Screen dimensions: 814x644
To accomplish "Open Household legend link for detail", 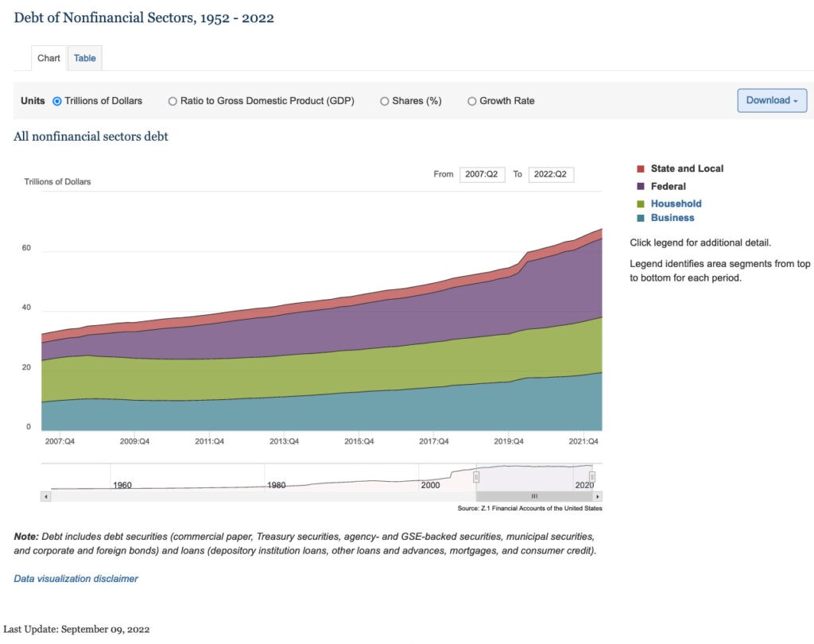I will click(676, 204).
